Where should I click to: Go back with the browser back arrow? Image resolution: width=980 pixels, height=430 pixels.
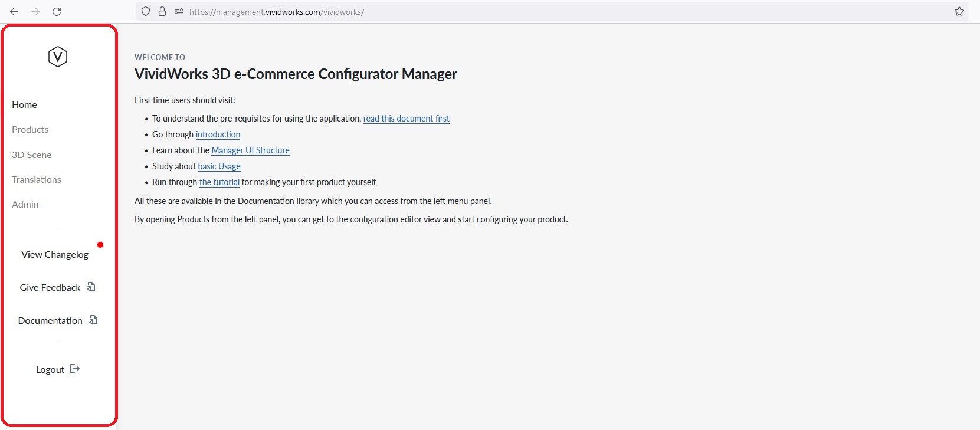[x=14, y=11]
